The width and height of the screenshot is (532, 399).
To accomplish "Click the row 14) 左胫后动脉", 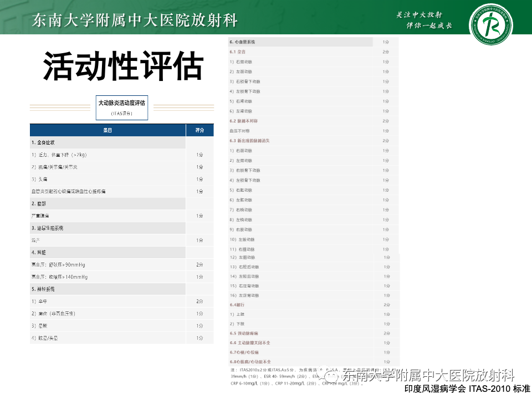I will [x=314, y=276].
